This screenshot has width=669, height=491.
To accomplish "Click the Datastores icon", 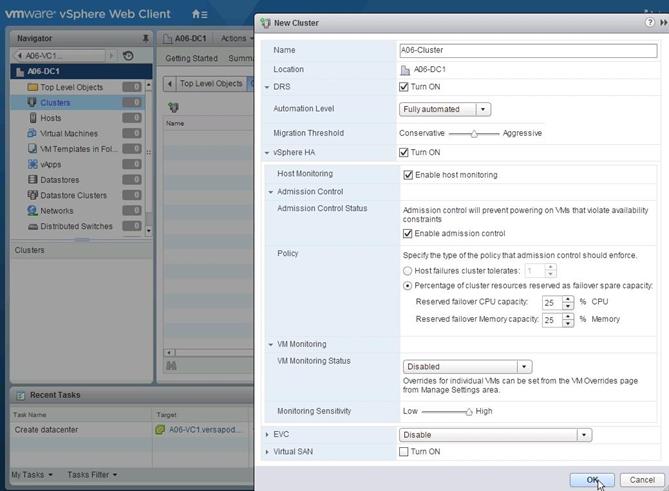I will (32, 180).
